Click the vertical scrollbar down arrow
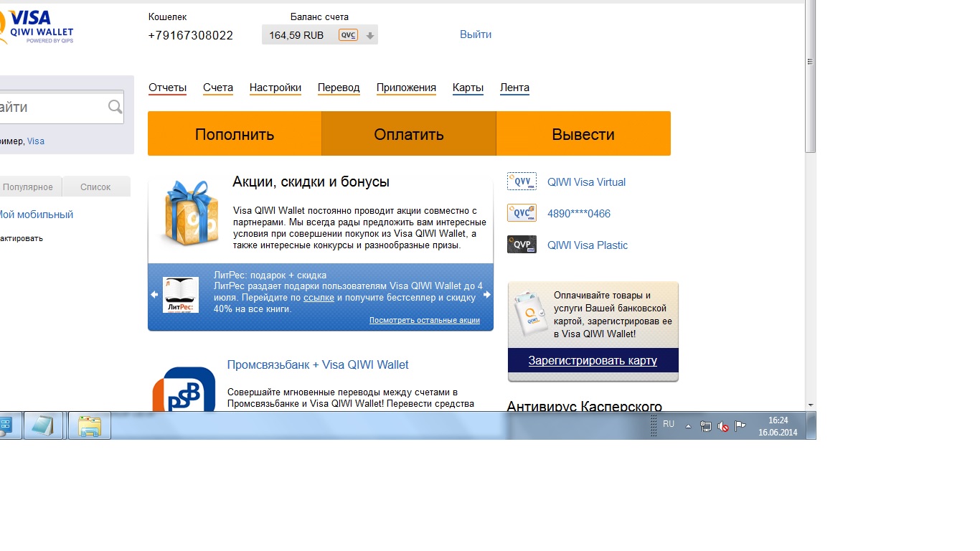 pos(810,405)
